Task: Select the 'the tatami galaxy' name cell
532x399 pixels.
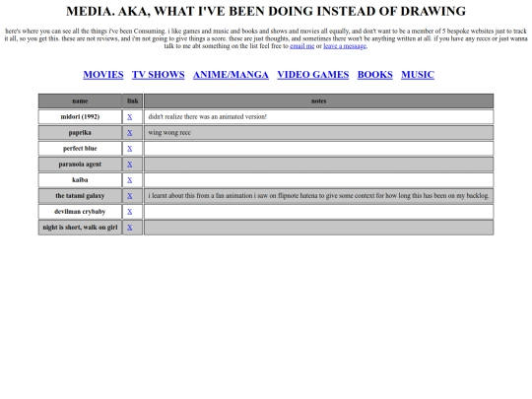Action: coord(80,196)
